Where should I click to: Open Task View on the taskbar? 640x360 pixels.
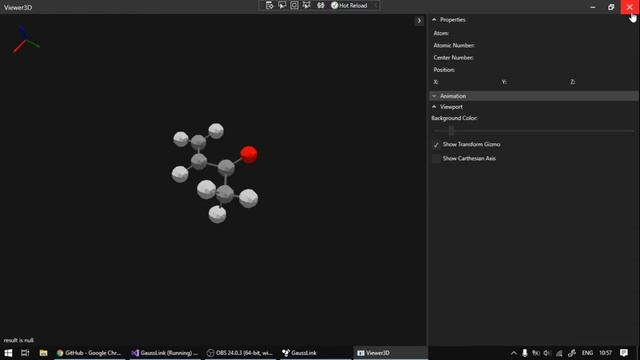click(x=25, y=353)
